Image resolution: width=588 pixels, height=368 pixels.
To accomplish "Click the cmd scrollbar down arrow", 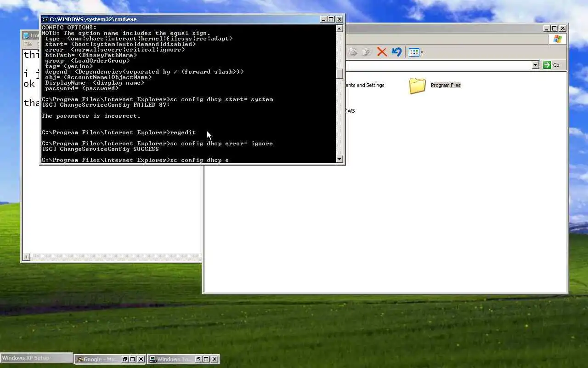I will point(339,159).
